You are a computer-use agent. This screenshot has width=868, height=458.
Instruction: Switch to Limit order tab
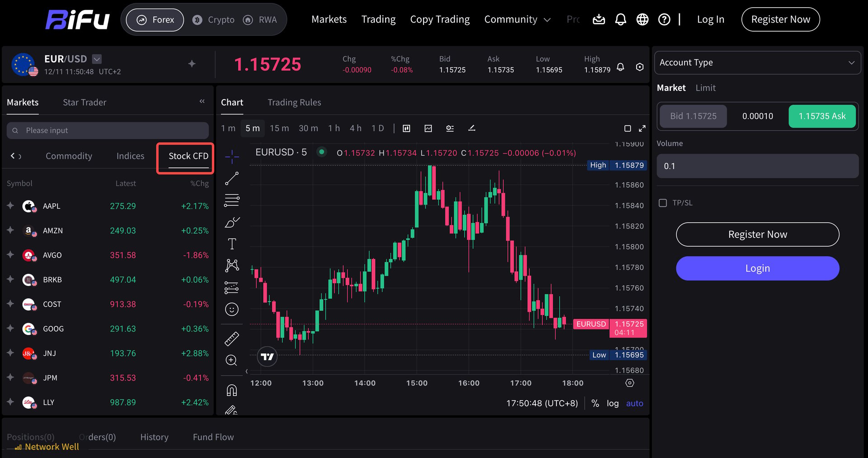coord(705,88)
